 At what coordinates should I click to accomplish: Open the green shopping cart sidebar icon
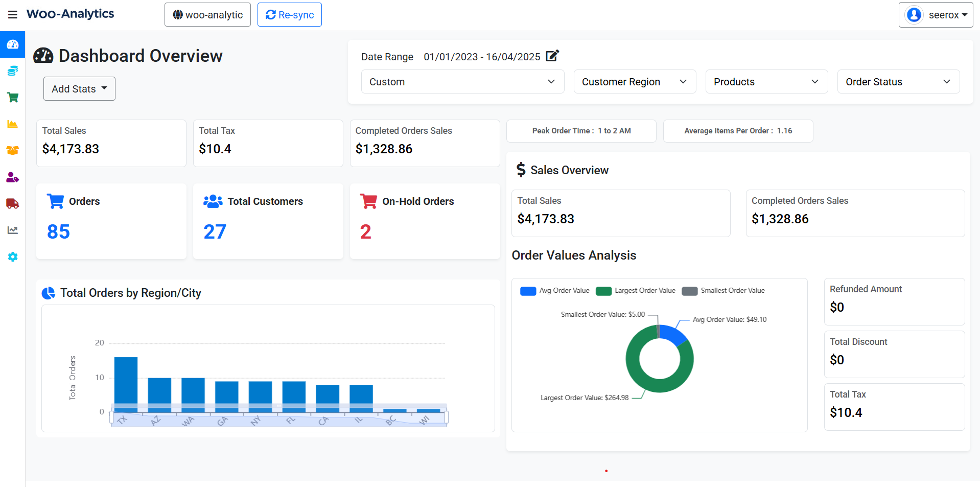pos(13,98)
